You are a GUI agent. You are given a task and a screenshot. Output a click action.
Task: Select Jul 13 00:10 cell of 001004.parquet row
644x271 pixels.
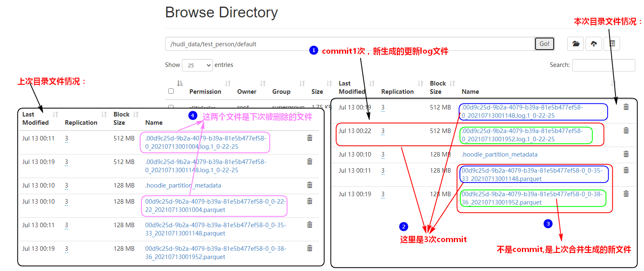pyautogui.click(x=38, y=202)
